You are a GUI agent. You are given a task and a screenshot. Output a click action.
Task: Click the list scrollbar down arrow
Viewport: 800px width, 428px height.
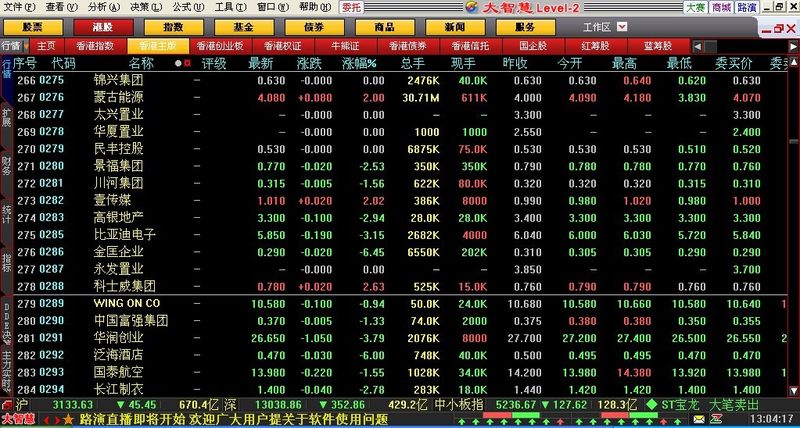793,391
